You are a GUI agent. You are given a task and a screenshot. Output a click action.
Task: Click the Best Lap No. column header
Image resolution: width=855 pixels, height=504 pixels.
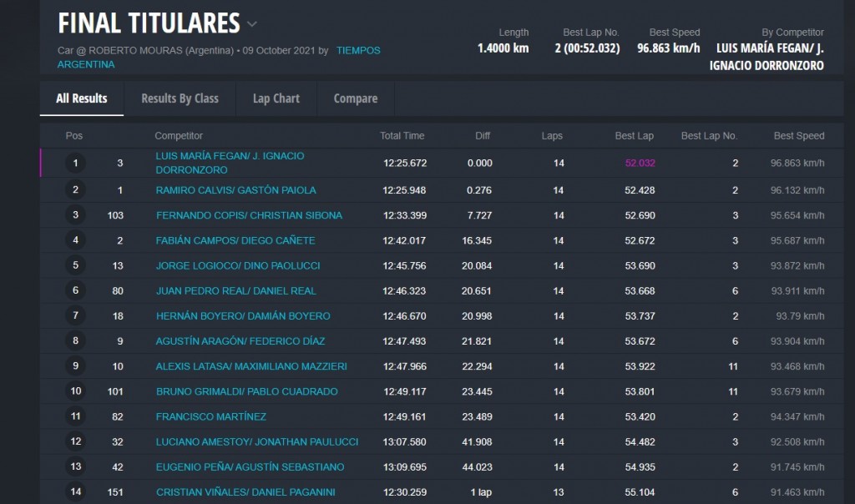click(709, 136)
